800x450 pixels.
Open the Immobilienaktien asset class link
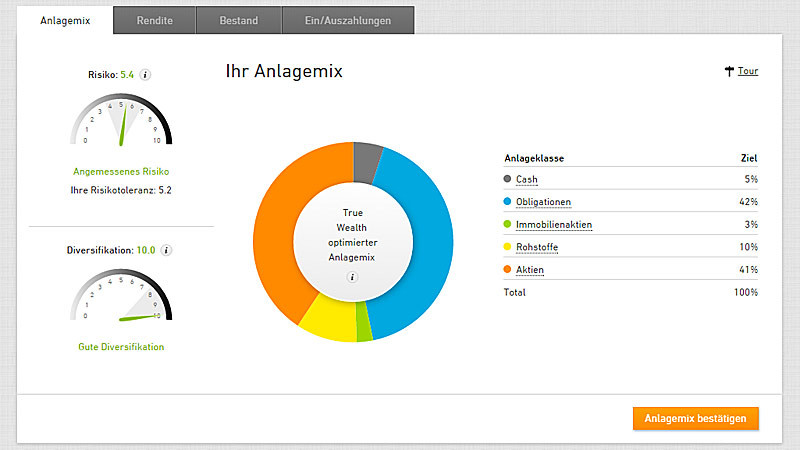(x=554, y=224)
